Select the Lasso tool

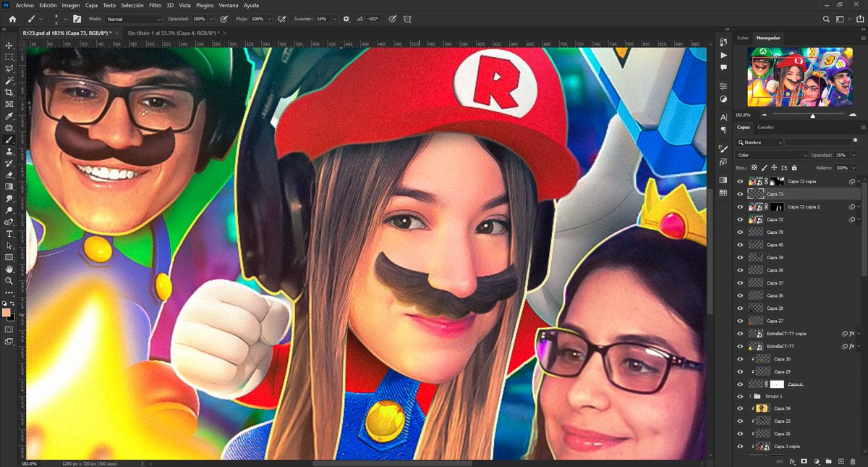9,69
